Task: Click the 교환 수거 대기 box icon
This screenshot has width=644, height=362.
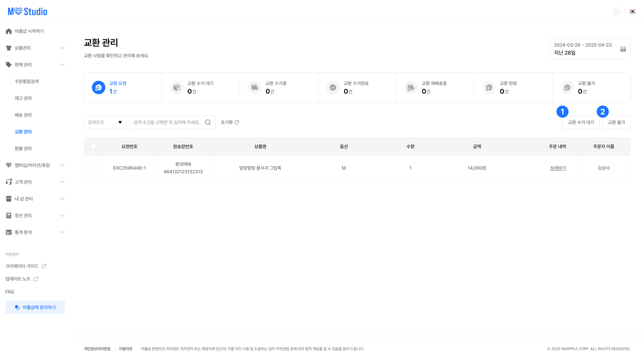Action: [176, 87]
